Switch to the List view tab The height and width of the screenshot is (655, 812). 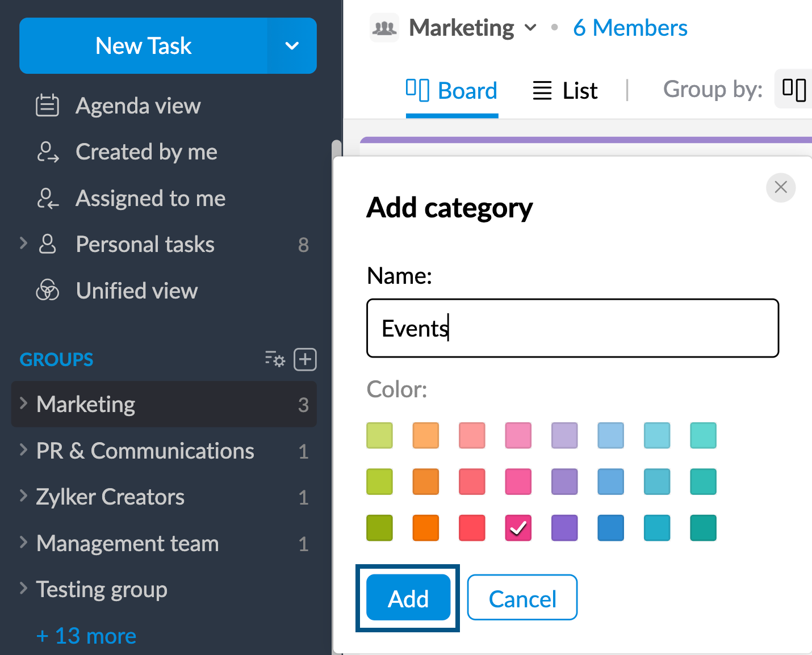click(x=565, y=91)
